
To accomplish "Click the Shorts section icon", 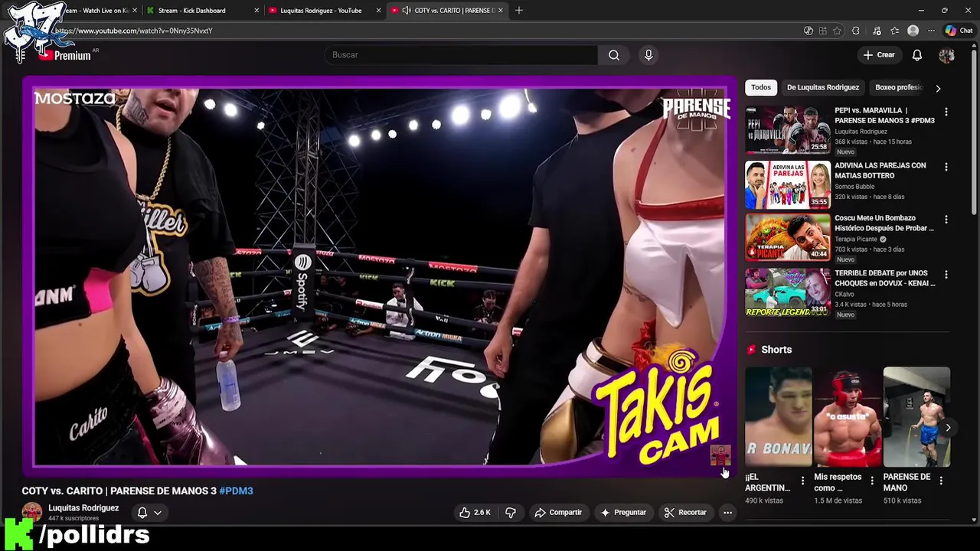I will (752, 350).
